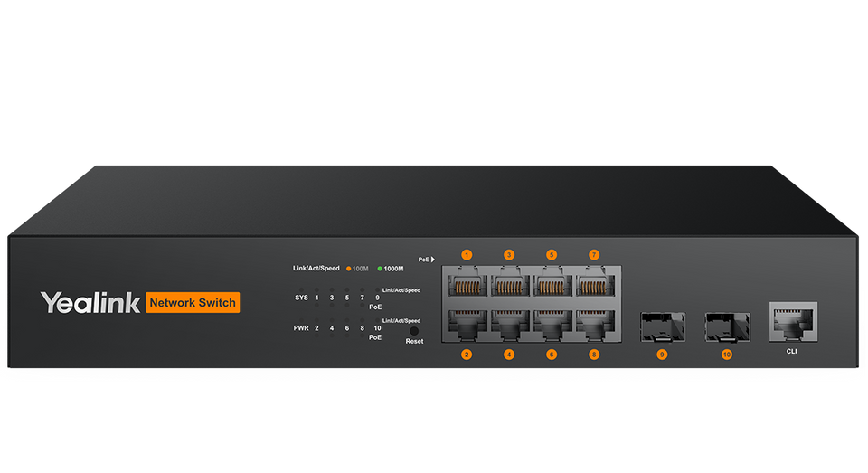Click white LED label 1 beside SYS

(x=316, y=298)
